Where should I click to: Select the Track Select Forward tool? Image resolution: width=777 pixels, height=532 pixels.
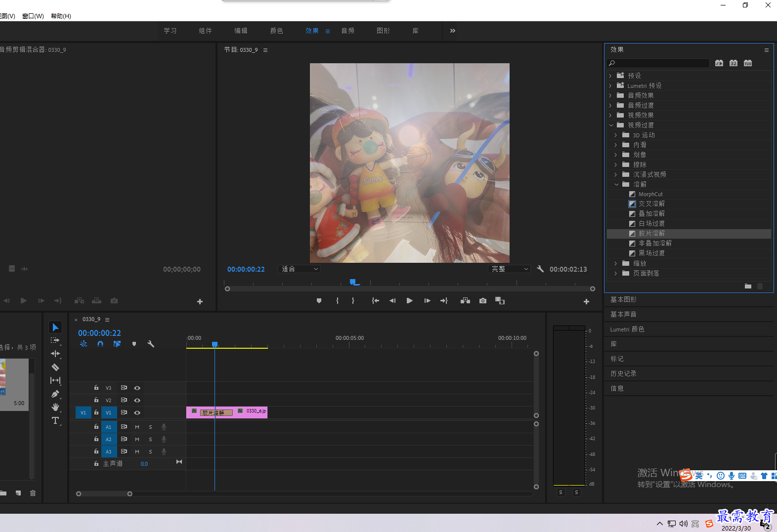tap(55, 340)
